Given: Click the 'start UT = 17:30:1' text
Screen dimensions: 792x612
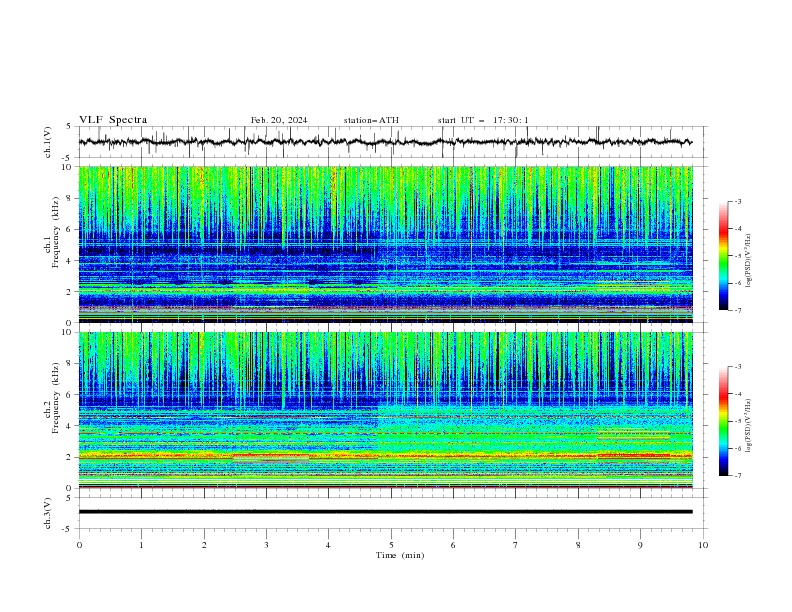Looking at the screenshot, I should pos(483,120).
